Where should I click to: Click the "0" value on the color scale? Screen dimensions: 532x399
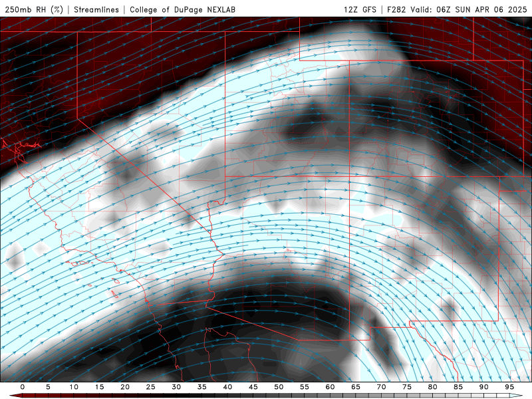pos(23,387)
